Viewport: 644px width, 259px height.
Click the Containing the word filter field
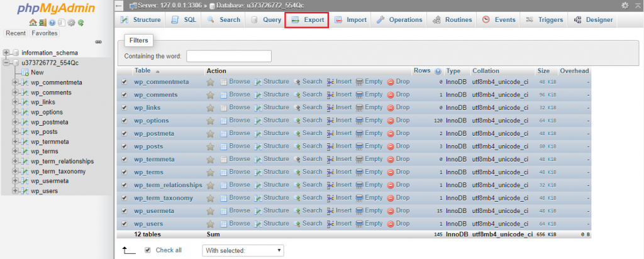[x=228, y=57]
